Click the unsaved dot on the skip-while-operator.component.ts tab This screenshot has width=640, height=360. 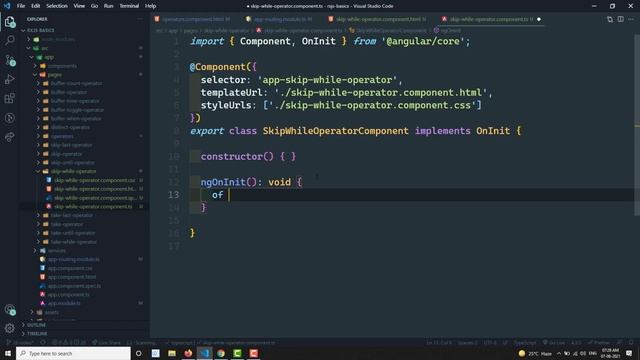tap(539, 19)
